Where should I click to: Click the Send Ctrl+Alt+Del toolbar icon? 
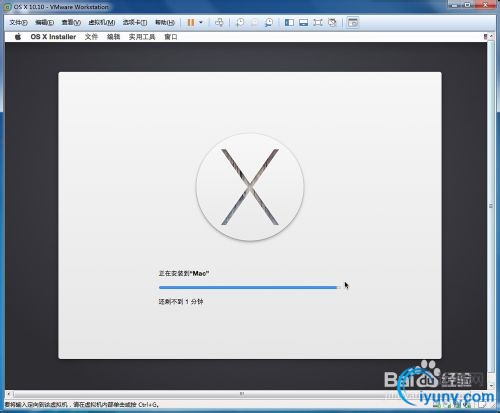[219, 22]
